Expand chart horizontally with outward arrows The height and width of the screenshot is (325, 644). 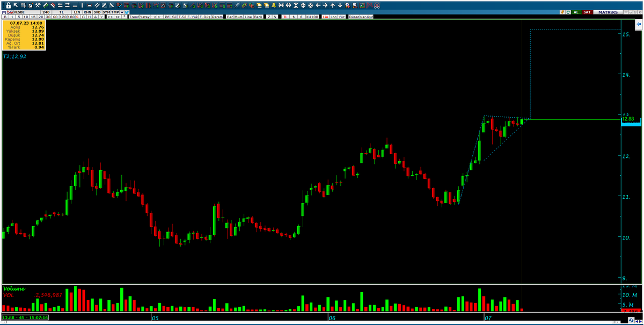(x=289, y=5)
